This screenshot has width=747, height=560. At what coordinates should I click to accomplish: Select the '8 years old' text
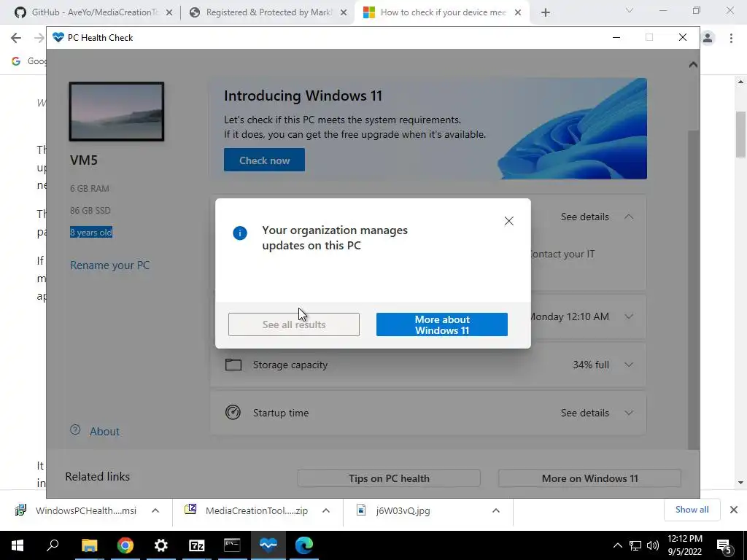click(91, 233)
